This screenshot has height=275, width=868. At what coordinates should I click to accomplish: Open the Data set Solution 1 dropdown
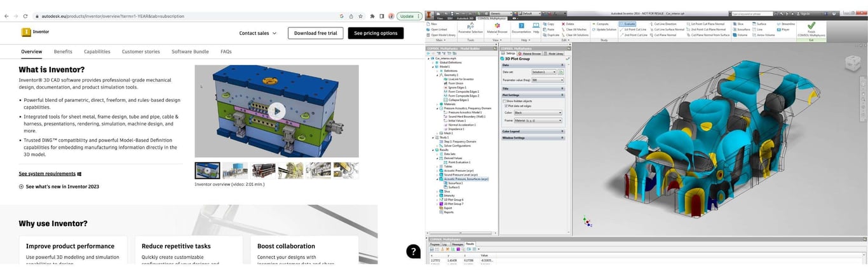[545, 72]
